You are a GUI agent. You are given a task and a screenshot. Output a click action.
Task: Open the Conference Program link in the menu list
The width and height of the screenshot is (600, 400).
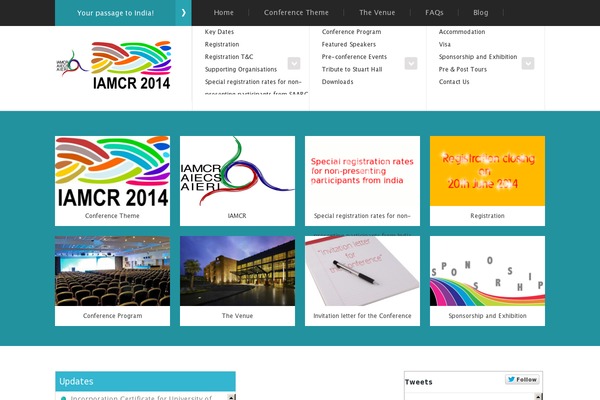point(351,32)
